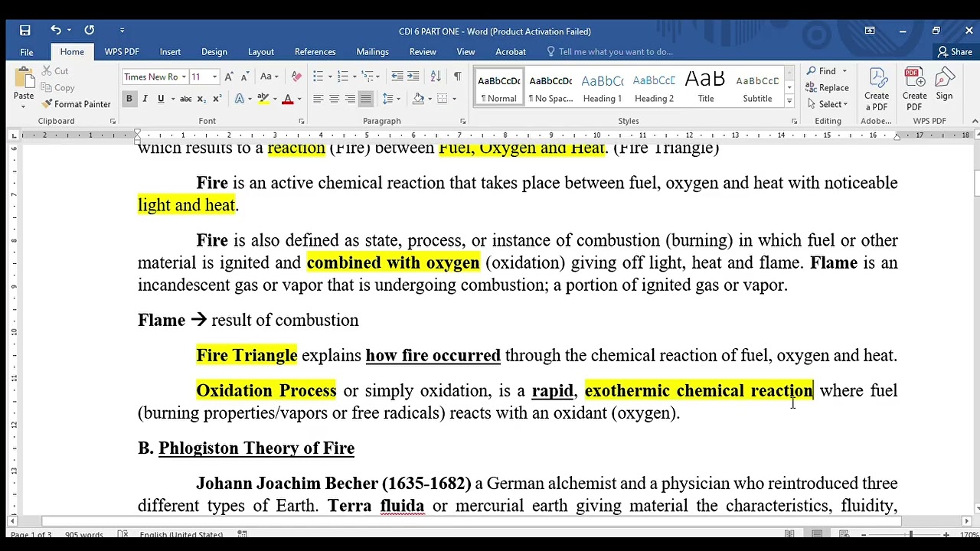
Task: Apply the Heading 1 style
Action: tap(603, 87)
